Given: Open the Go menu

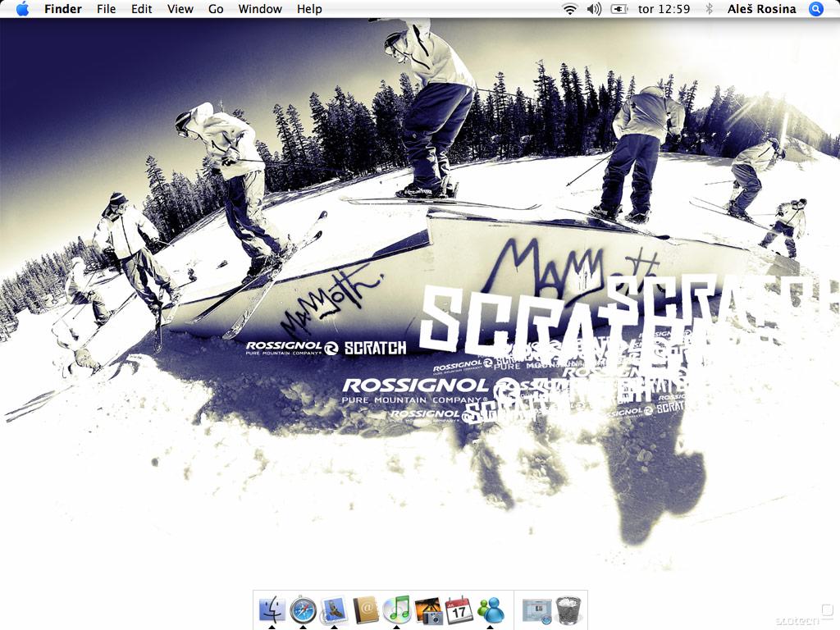Looking at the screenshot, I should coord(216,8).
